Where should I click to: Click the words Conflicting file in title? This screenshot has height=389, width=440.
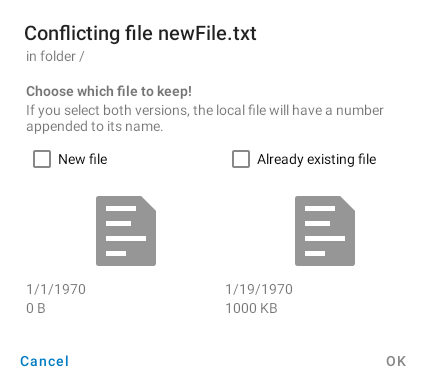click(x=88, y=34)
